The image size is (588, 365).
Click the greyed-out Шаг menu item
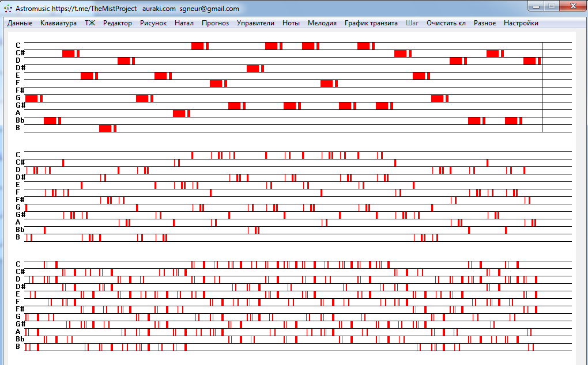point(412,23)
